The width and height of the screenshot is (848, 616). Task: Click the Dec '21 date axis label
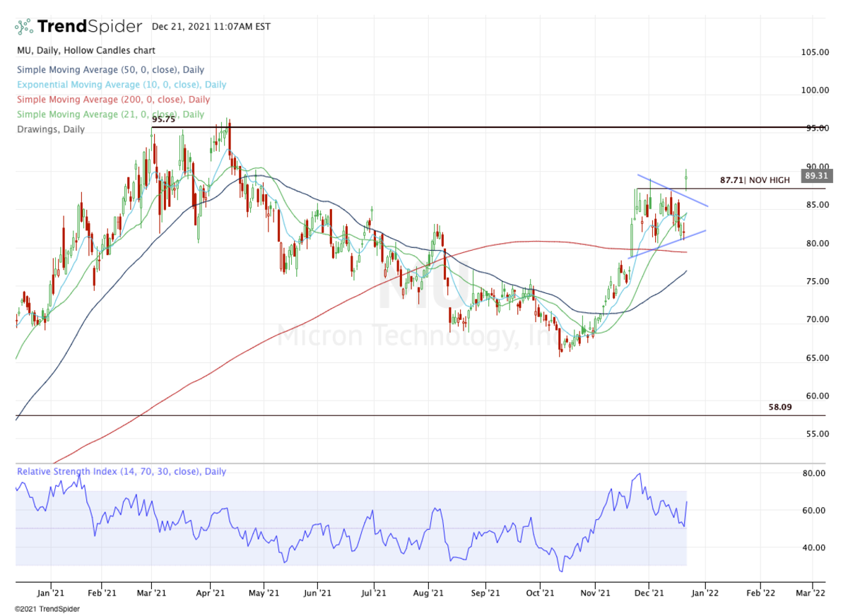pyautogui.click(x=649, y=594)
